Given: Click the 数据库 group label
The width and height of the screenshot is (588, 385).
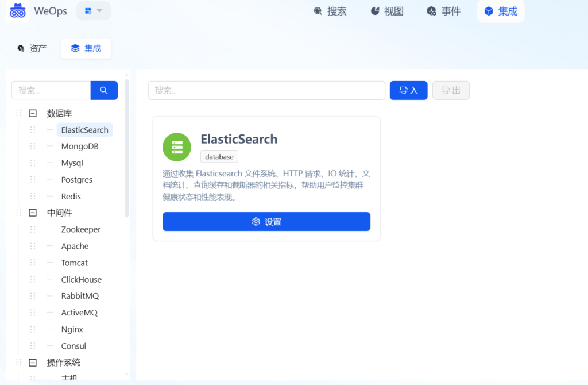Looking at the screenshot, I should pos(59,113).
